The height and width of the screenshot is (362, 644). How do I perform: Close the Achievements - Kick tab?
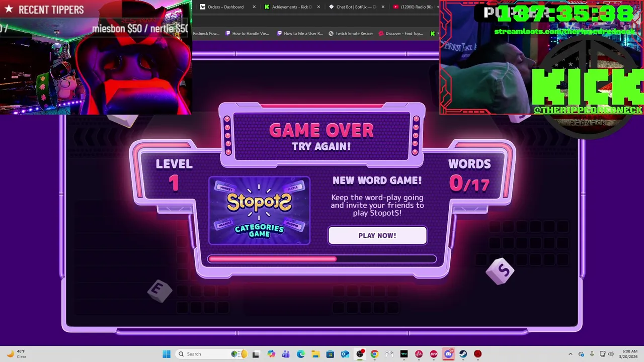pos(318,7)
